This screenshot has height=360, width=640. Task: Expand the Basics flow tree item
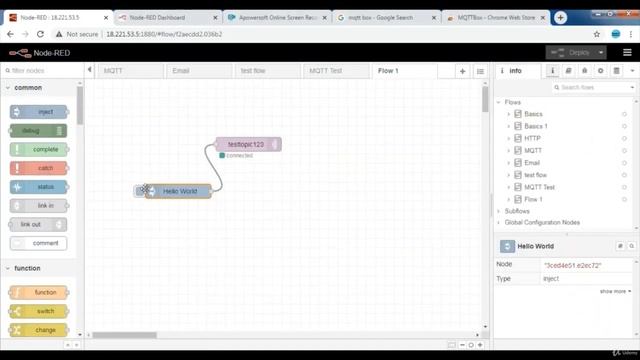[x=509, y=114]
